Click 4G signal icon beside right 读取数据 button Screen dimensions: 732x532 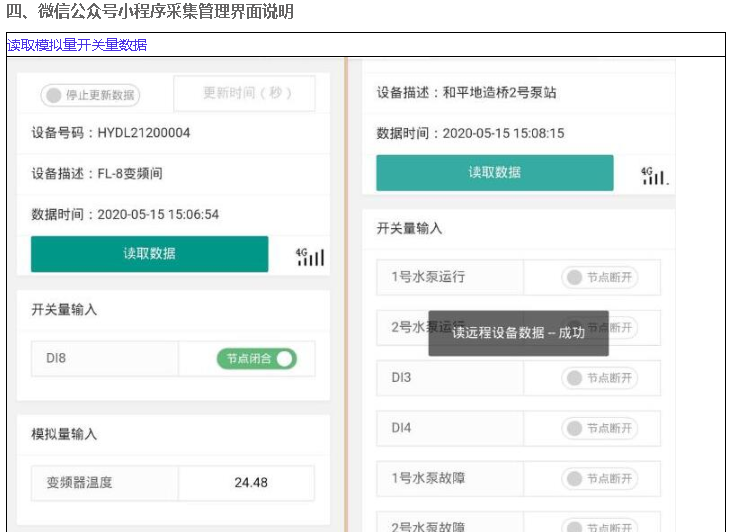click(x=654, y=175)
